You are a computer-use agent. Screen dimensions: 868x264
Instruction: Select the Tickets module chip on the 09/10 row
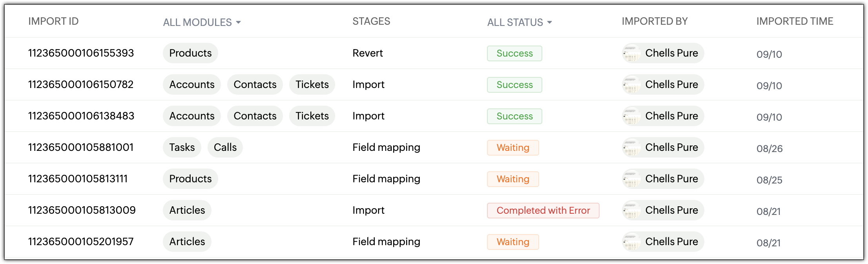click(x=312, y=84)
